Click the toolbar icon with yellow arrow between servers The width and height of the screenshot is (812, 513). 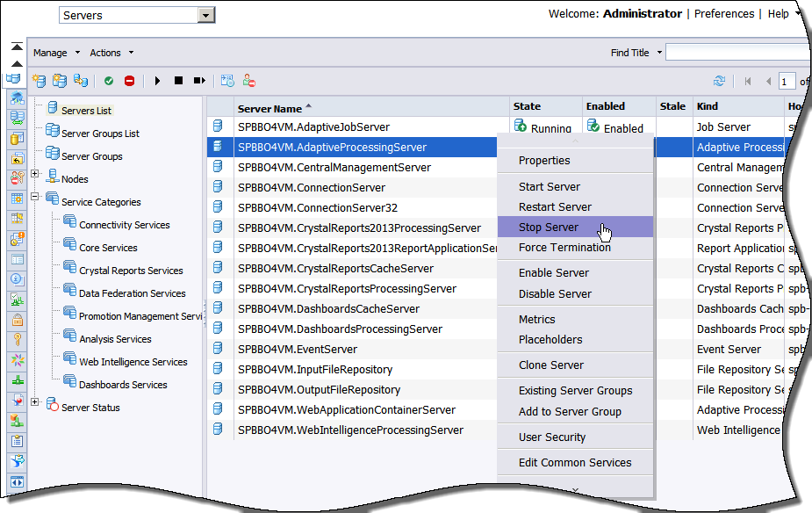pos(80,81)
